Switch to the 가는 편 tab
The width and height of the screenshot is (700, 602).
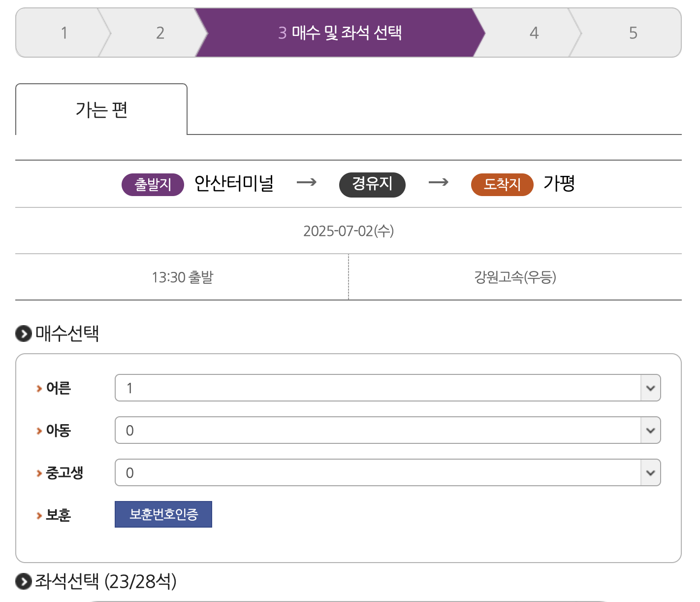[101, 109]
